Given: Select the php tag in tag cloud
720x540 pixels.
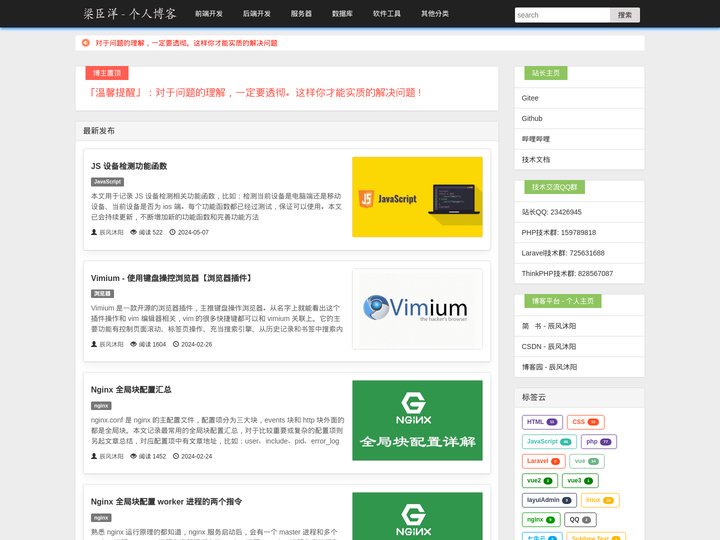Looking at the screenshot, I should point(599,442).
